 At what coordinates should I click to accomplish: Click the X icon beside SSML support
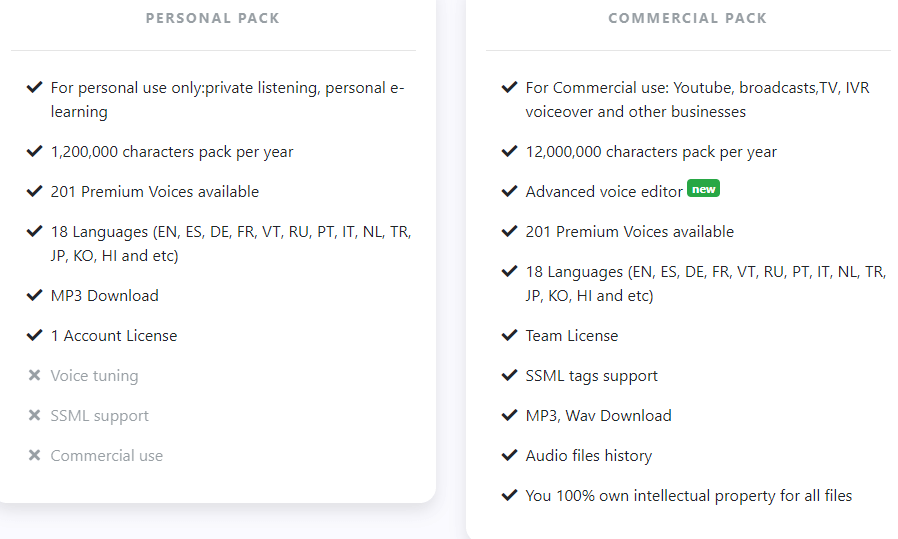click(x=34, y=415)
